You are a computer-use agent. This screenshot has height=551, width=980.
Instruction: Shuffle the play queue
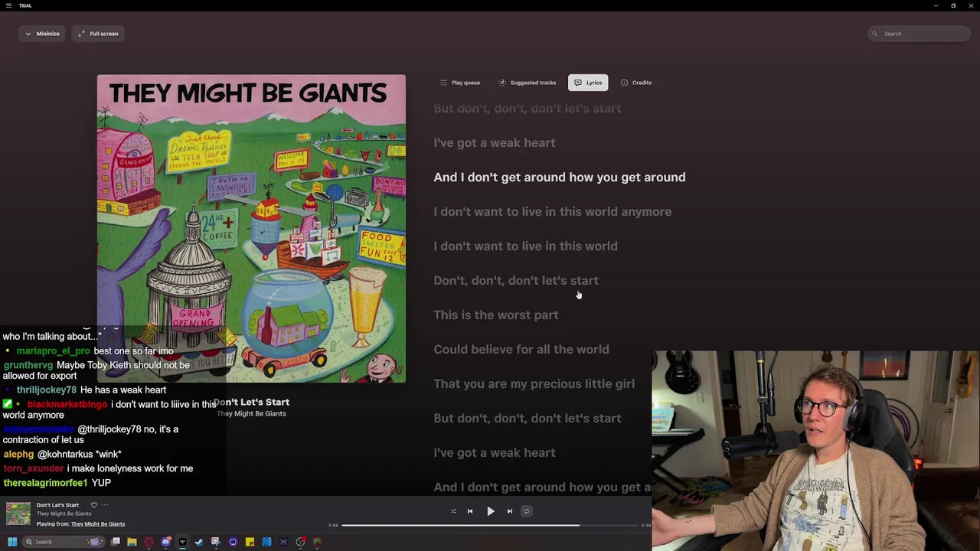453,511
